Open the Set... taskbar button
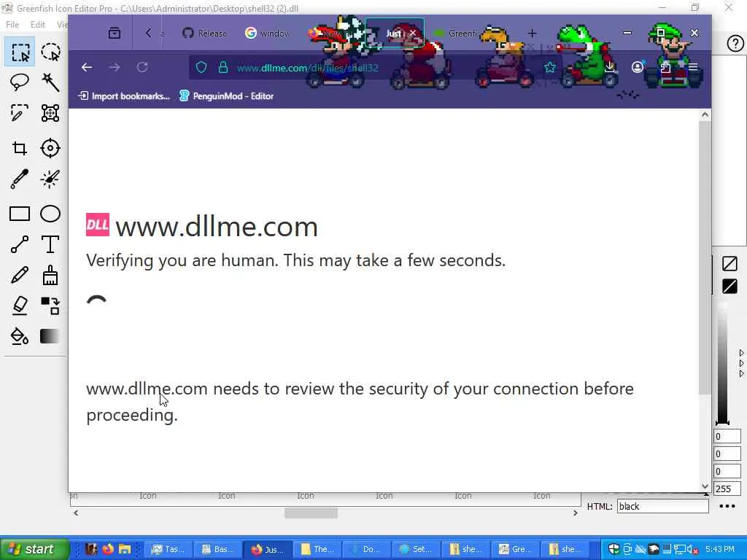The height and width of the screenshot is (560, 747). point(417,549)
